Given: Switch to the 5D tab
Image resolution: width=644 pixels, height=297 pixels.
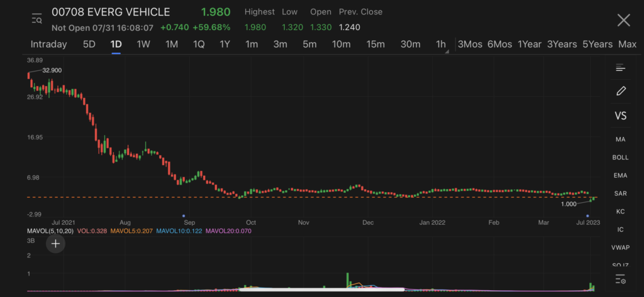Looking at the screenshot, I should tap(89, 45).
